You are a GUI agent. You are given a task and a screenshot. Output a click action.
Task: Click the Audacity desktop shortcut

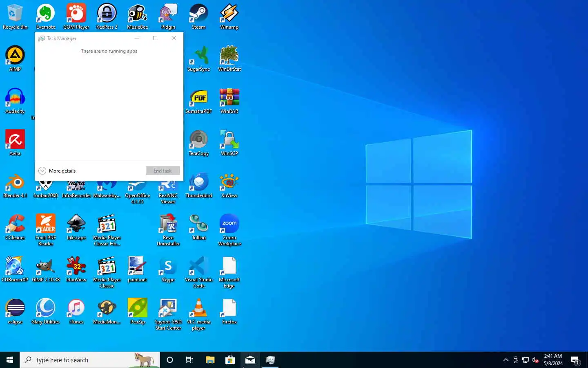pyautogui.click(x=15, y=101)
